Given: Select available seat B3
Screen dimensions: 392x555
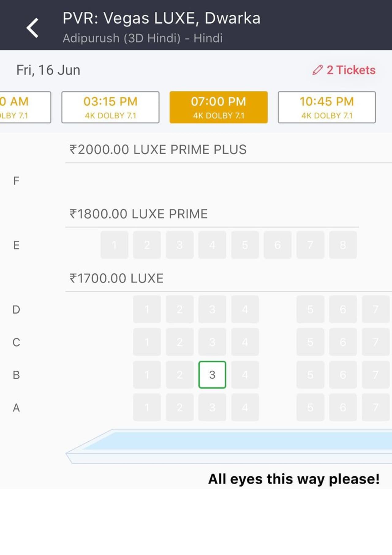Looking at the screenshot, I should pyautogui.click(x=212, y=375).
